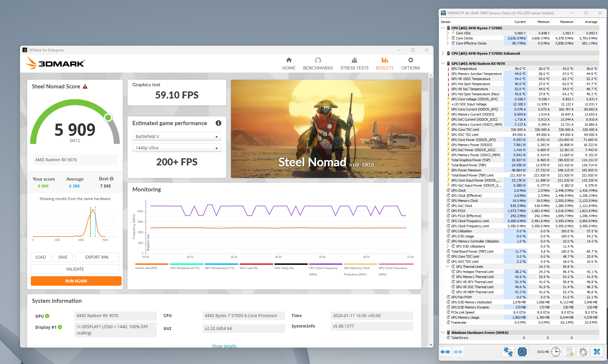Open HWiNFO remote network monitoring icon
The image size is (608, 364).
coord(508,352)
